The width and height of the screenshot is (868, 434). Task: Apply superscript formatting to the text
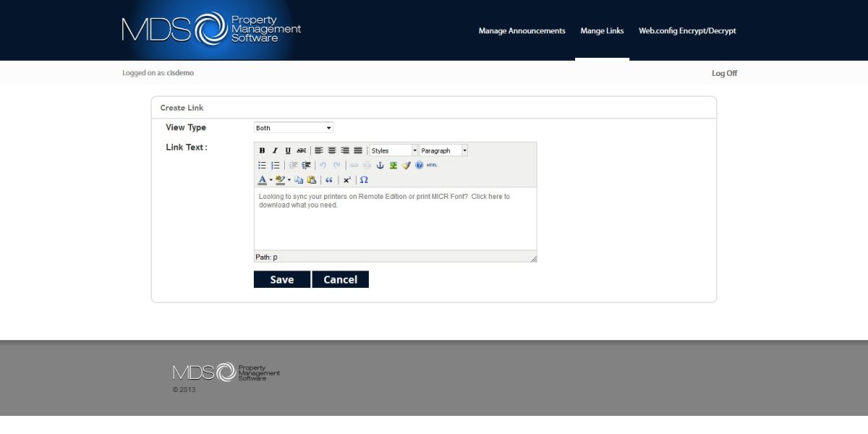coord(346,179)
